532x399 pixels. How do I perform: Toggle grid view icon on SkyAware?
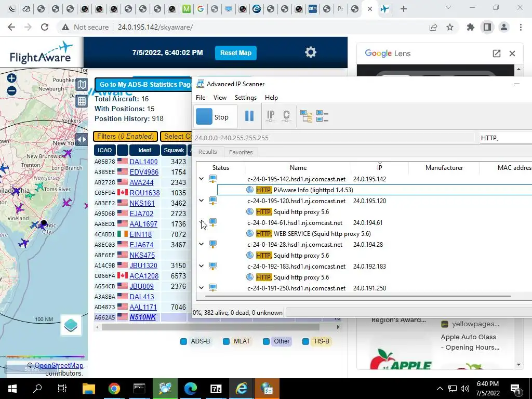82,101
